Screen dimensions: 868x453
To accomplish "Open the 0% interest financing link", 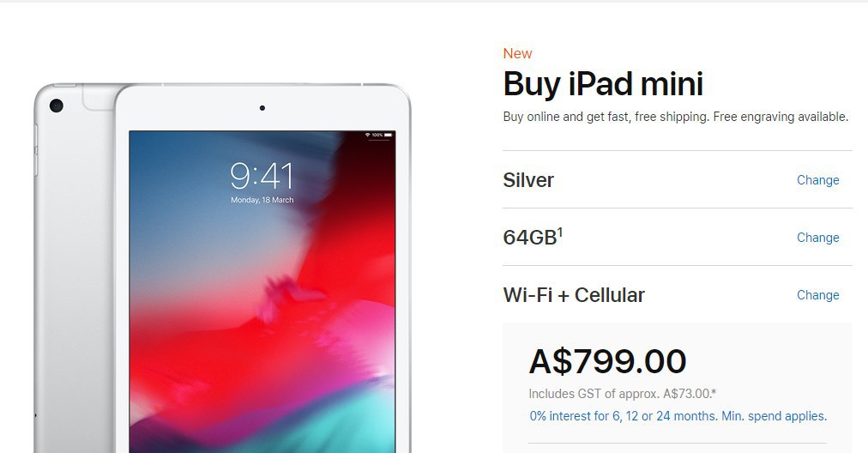I will tap(678, 416).
